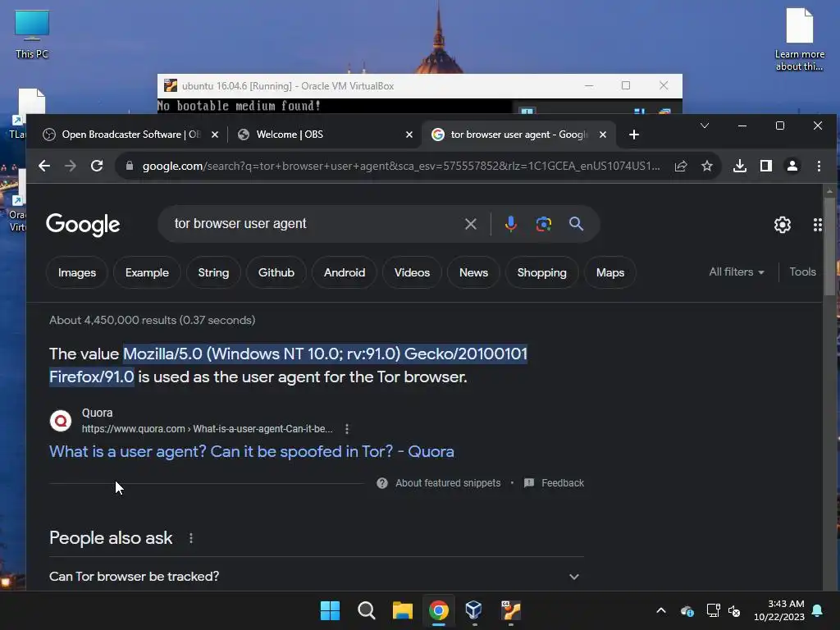Open more options for the Quora result
The image size is (840, 630).
(347, 428)
